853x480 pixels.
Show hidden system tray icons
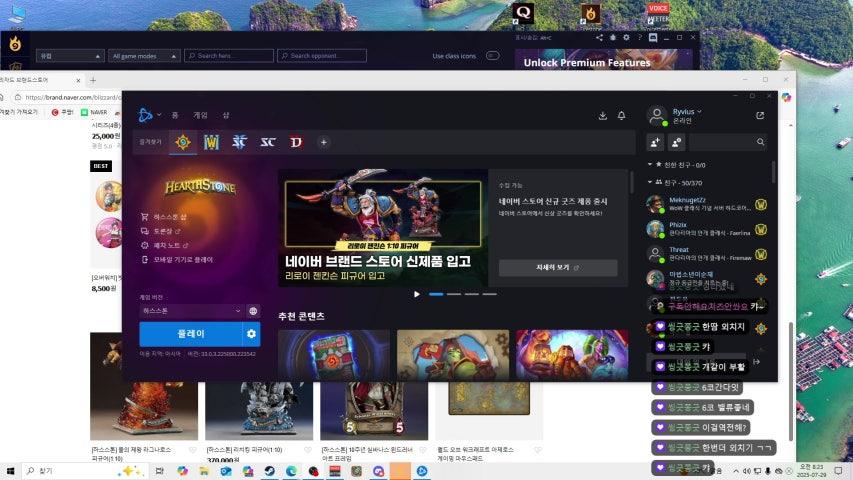pyautogui.click(x=735, y=471)
